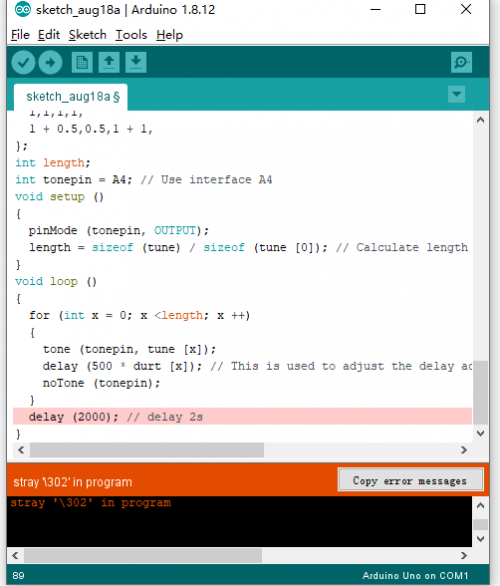Click editor horizontal scrollbar right arrow

coord(464,450)
